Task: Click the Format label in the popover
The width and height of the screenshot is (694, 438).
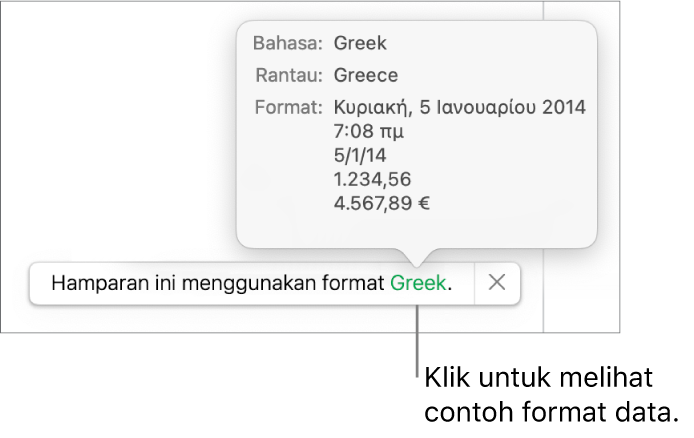Action: click(x=287, y=106)
